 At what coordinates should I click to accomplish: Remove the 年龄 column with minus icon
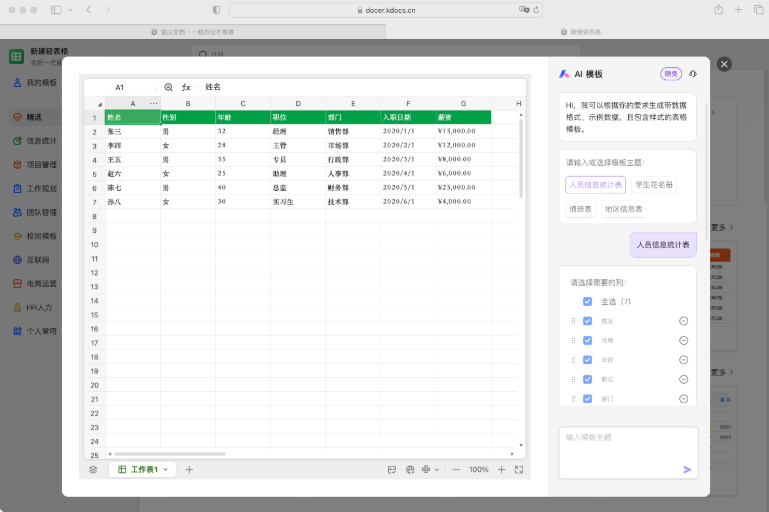(x=684, y=360)
